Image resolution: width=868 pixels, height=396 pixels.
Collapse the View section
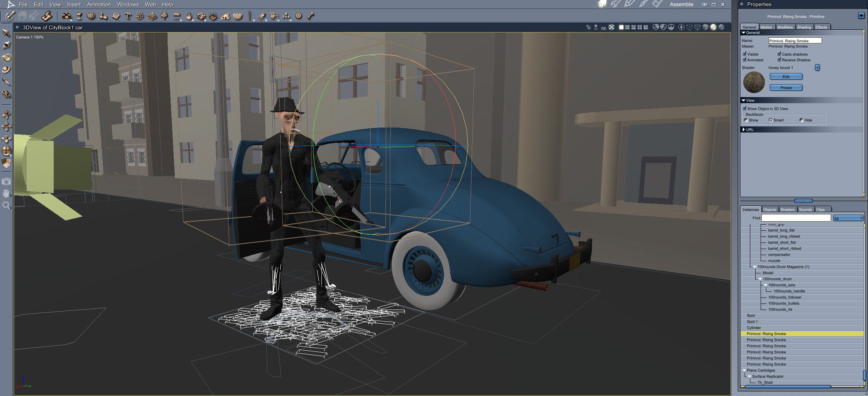point(743,101)
